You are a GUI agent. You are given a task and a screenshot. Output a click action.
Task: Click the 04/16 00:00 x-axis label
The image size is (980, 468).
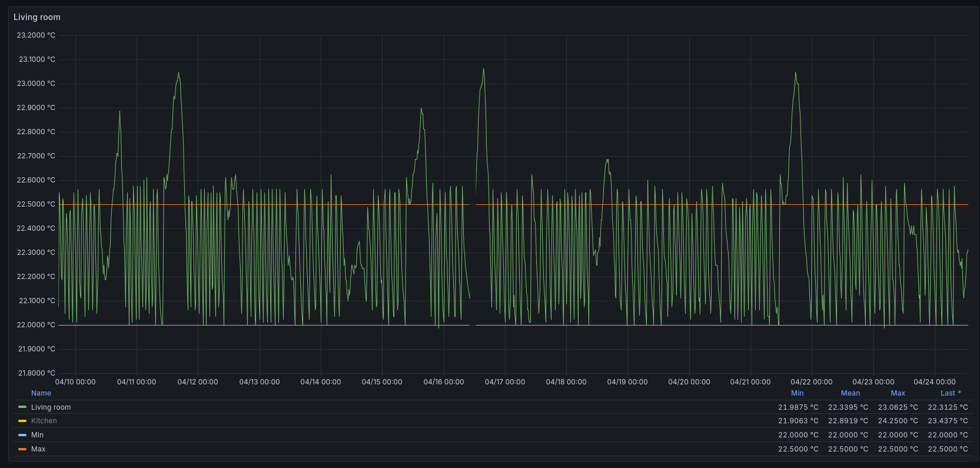[x=443, y=382]
